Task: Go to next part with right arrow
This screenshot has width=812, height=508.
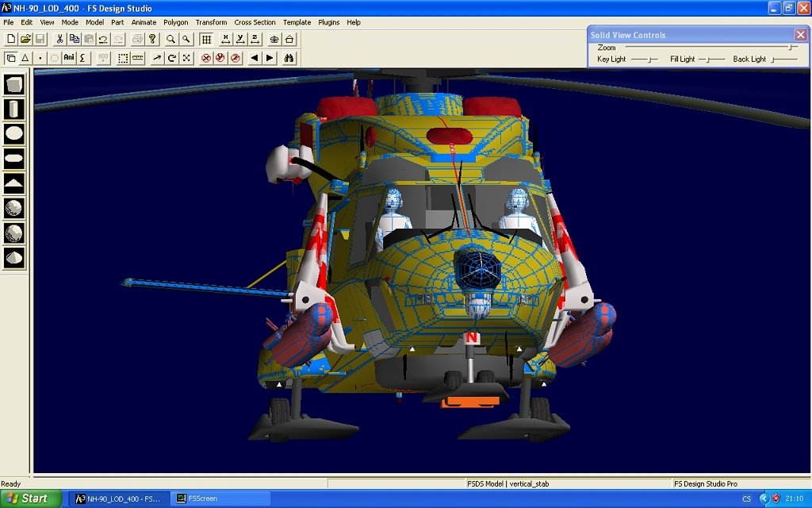Action: (x=270, y=58)
